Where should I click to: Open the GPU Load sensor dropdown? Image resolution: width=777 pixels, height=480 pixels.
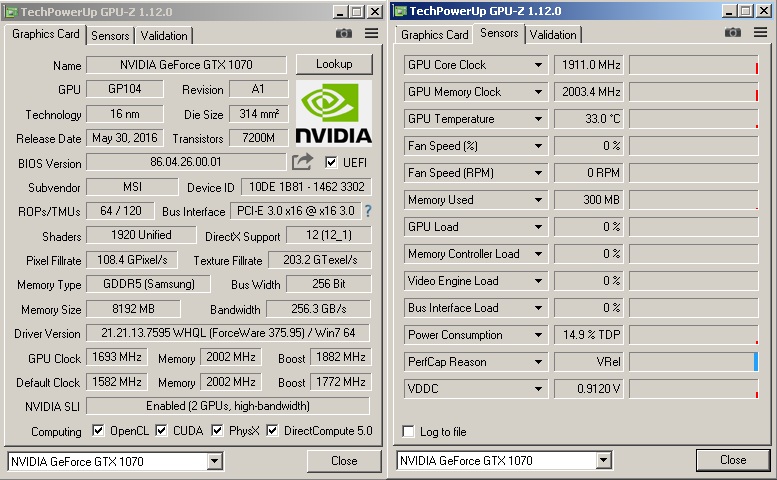538,227
